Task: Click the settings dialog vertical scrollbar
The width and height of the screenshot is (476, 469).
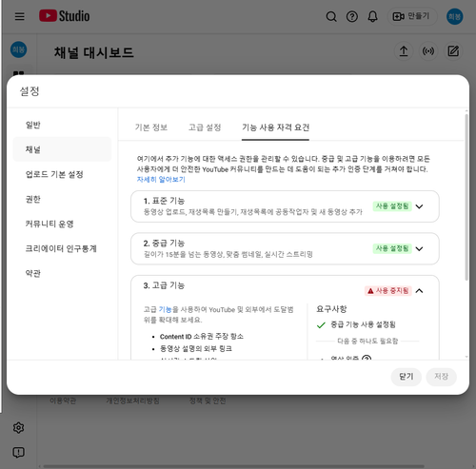Action: 466,197
